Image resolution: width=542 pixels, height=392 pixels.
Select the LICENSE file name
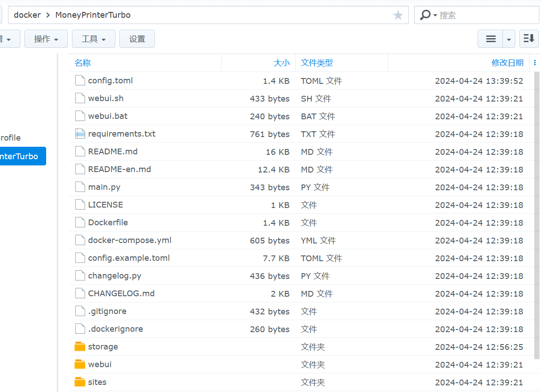106,205
